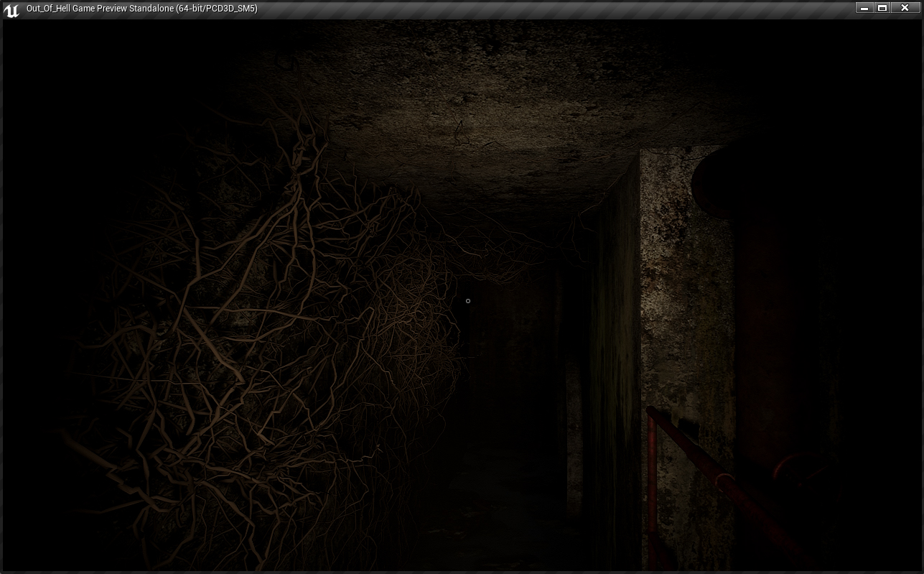Click the Unreal Engine logo icon
Viewport: 924px width, 574px height.
[11, 10]
